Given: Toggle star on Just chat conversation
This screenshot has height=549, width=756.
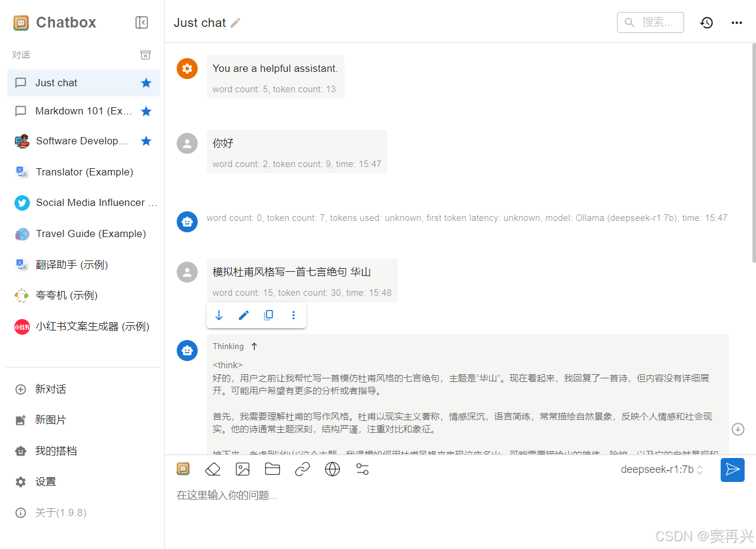Looking at the screenshot, I should 146,83.
